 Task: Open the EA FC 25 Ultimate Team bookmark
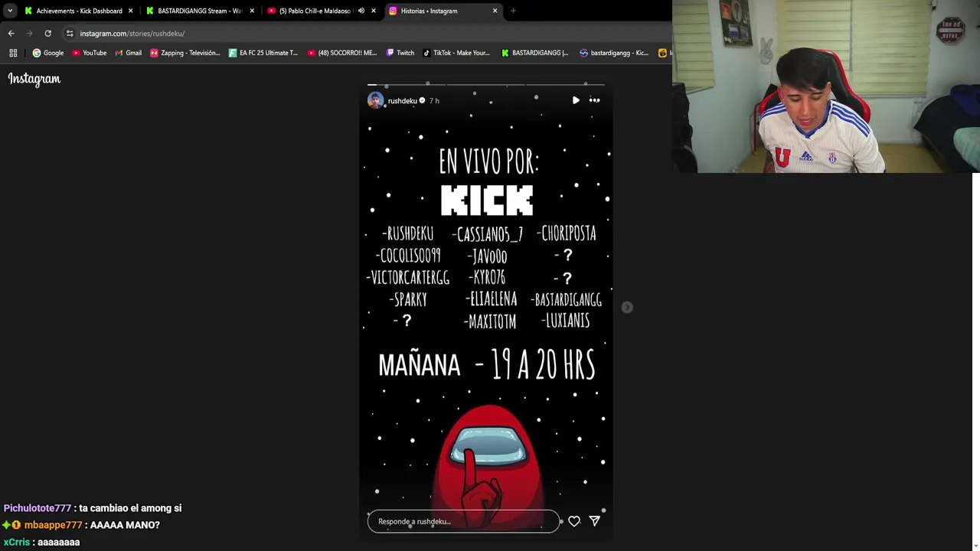click(263, 53)
